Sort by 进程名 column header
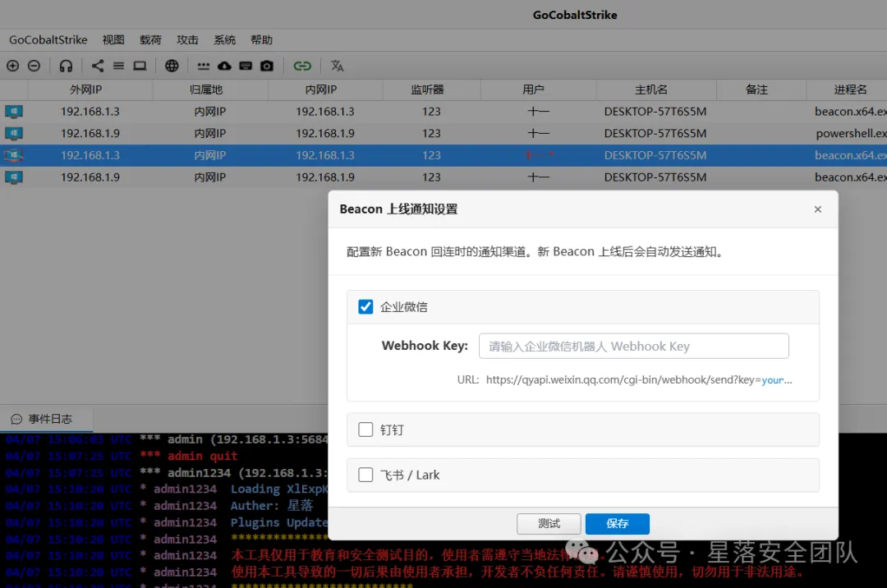 tap(847, 90)
